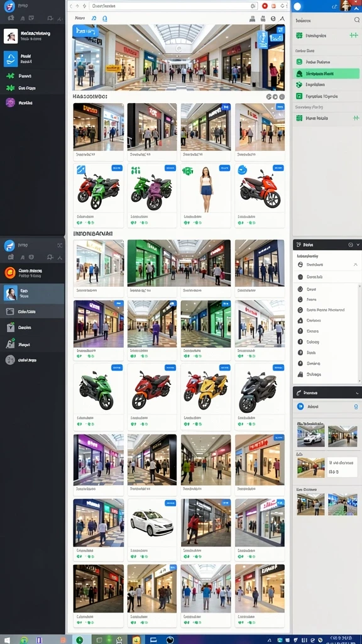Open the green and purple scooters card
Image resolution: width=362 pixels, height=644 pixels.
(x=152, y=196)
